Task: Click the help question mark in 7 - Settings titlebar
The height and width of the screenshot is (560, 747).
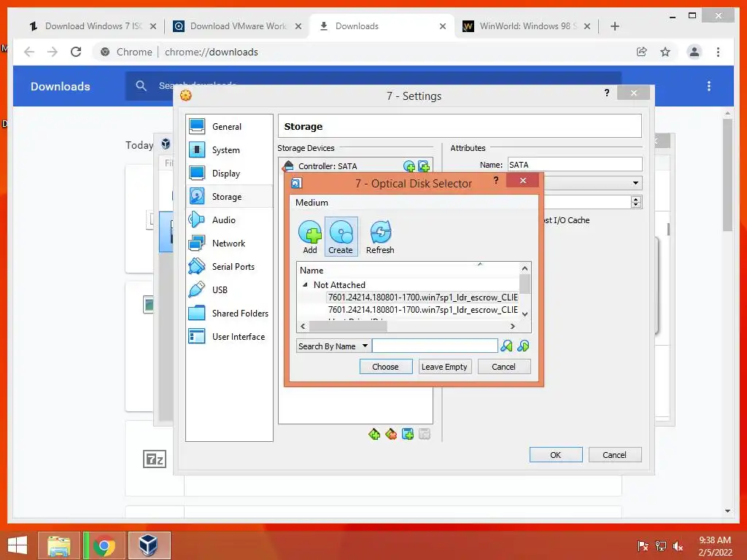Action: (606, 93)
